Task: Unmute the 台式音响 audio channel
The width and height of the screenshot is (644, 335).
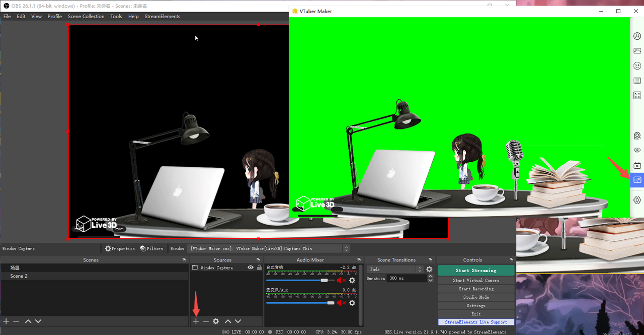Action: [x=339, y=280]
